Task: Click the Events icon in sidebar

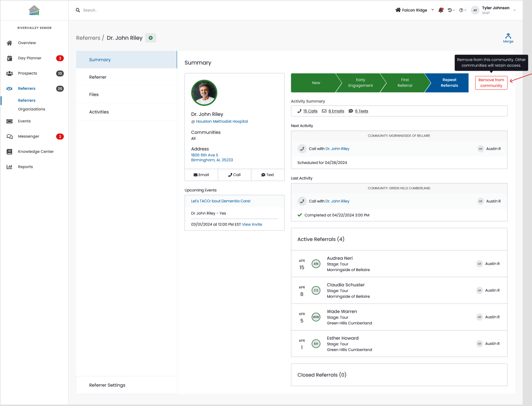Action: 10,121
